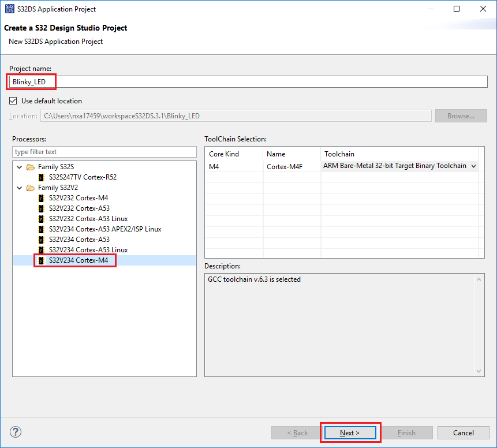This screenshot has height=448, width=497.
Task: Select S32V234 Cortex-M4 processor
Action: point(79,260)
